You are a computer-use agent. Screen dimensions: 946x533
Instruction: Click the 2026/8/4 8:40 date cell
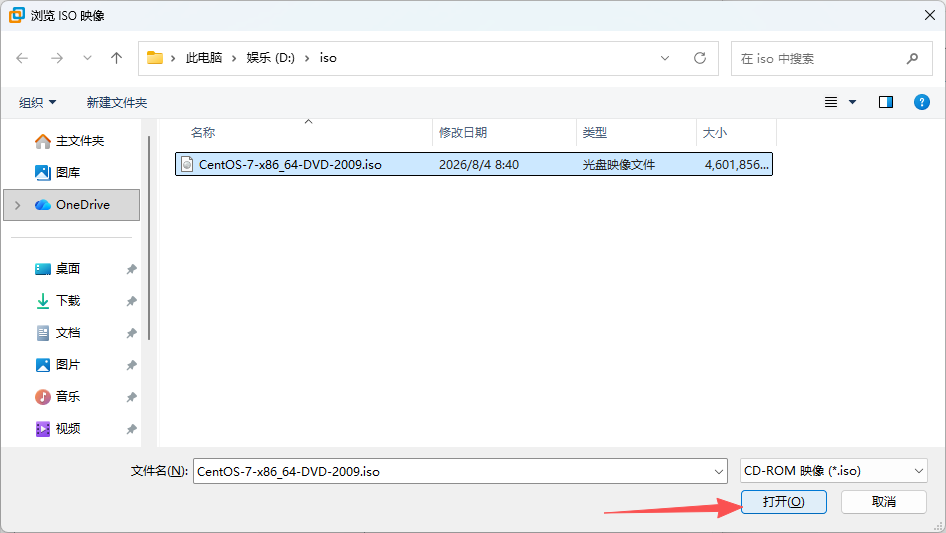pyautogui.click(x=479, y=165)
